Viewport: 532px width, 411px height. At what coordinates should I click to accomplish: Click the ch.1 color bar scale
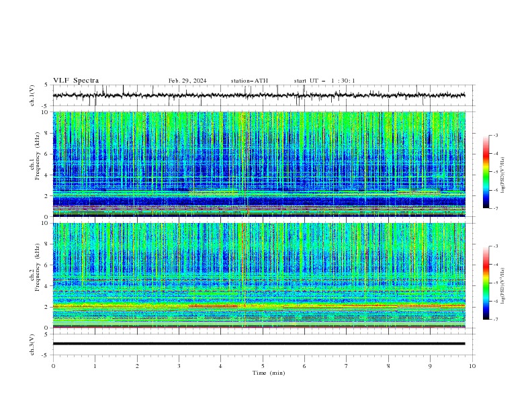tap(486, 172)
